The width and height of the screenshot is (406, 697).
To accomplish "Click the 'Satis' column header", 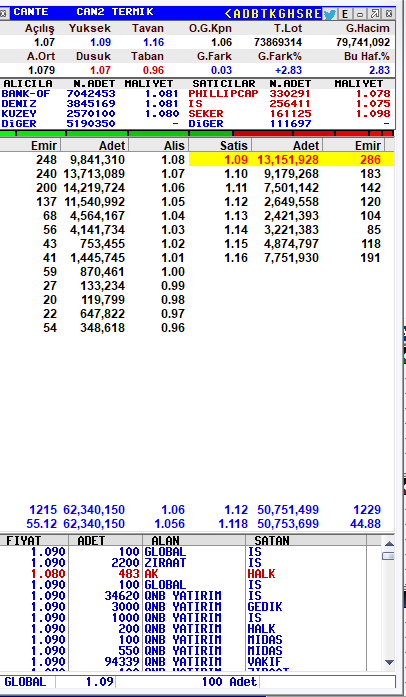I will point(221,145).
